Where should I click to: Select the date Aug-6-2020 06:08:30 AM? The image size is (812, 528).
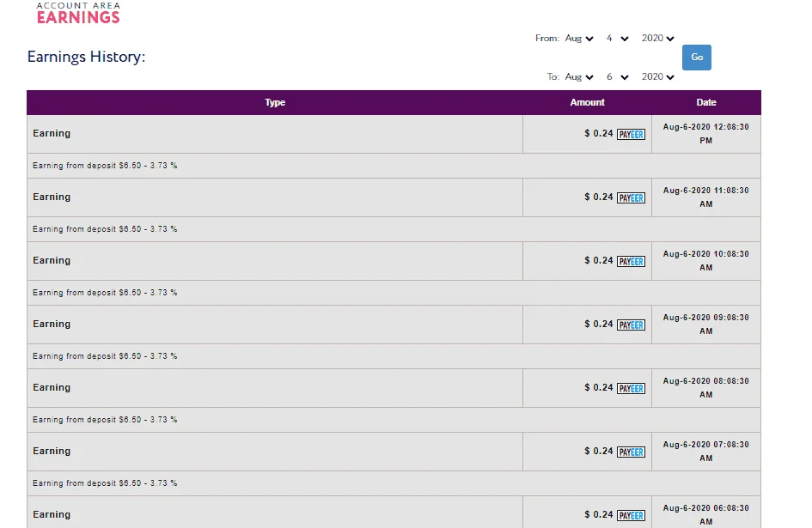point(705,515)
